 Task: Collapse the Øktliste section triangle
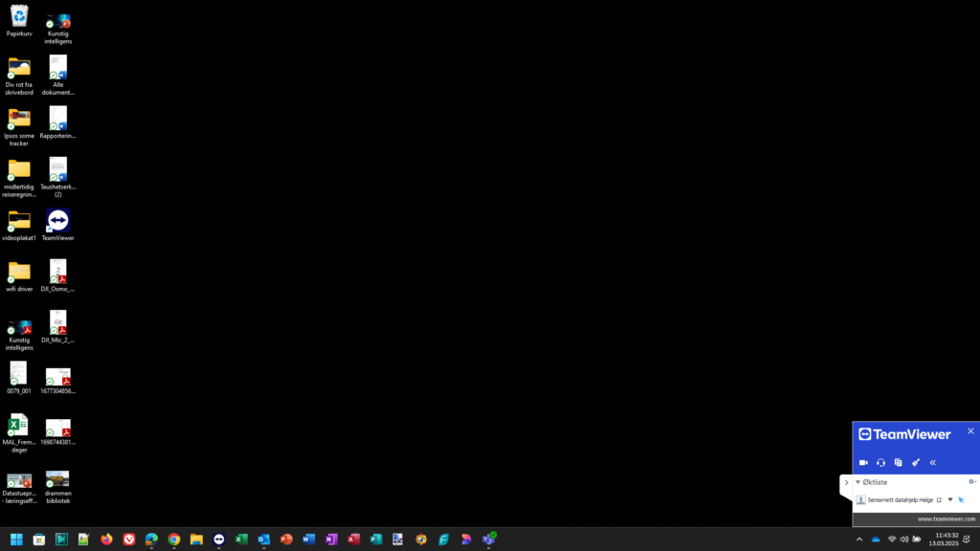point(858,482)
